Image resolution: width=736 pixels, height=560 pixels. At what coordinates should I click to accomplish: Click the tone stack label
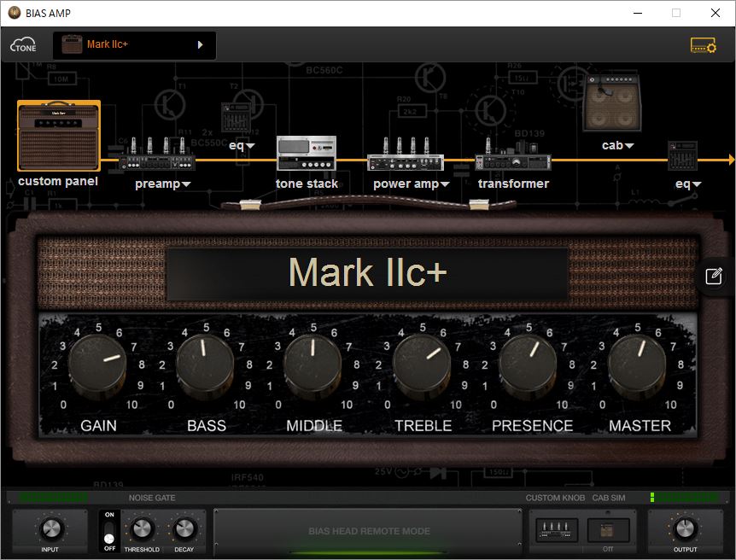pos(307,184)
